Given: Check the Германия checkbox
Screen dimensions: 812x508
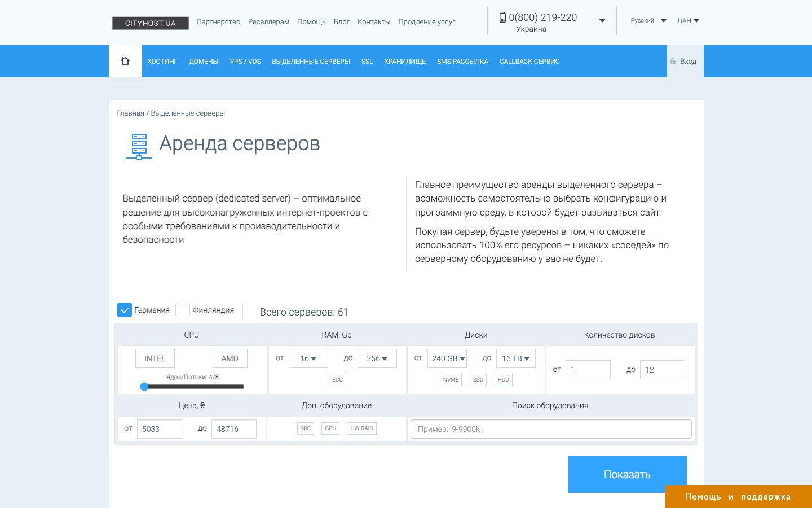Looking at the screenshot, I should tap(125, 310).
